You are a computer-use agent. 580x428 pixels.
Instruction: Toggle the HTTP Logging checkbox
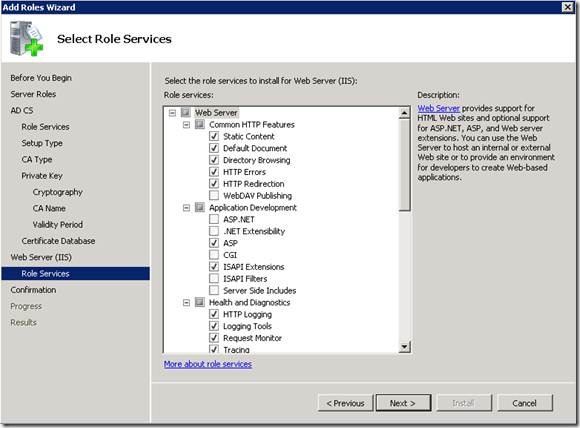click(x=214, y=314)
